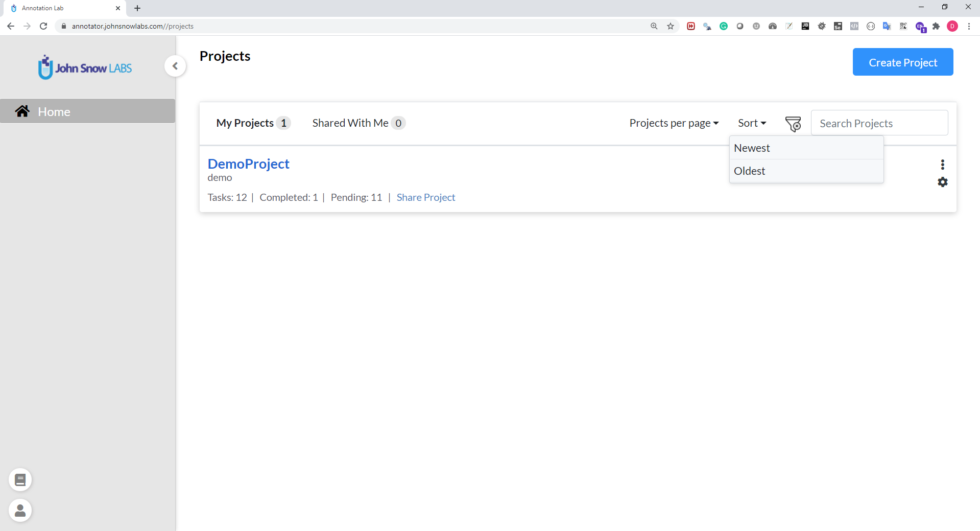Switch to Shared With Me tab

pyautogui.click(x=358, y=123)
